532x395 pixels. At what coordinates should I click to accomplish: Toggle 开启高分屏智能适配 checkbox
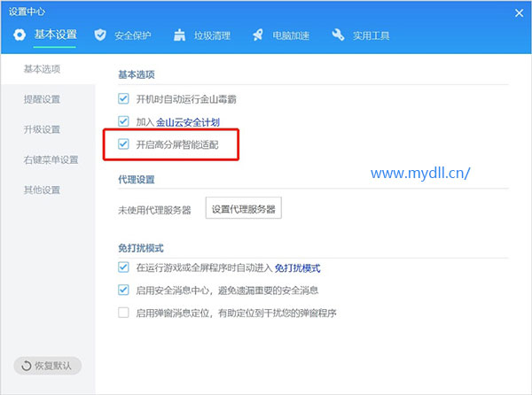(x=123, y=144)
